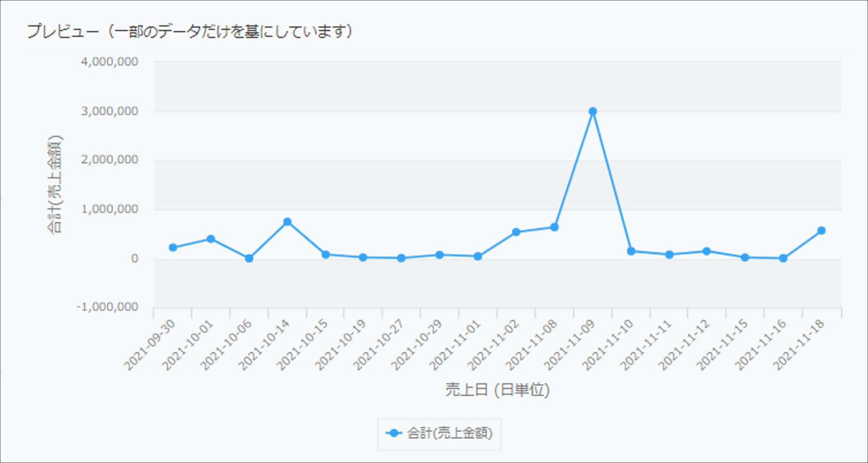This screenshot has height=463, width=868.
Task: Click the 2021-10-14 x-axis date label
Action: pyautogui.click(x=264, y=345)
